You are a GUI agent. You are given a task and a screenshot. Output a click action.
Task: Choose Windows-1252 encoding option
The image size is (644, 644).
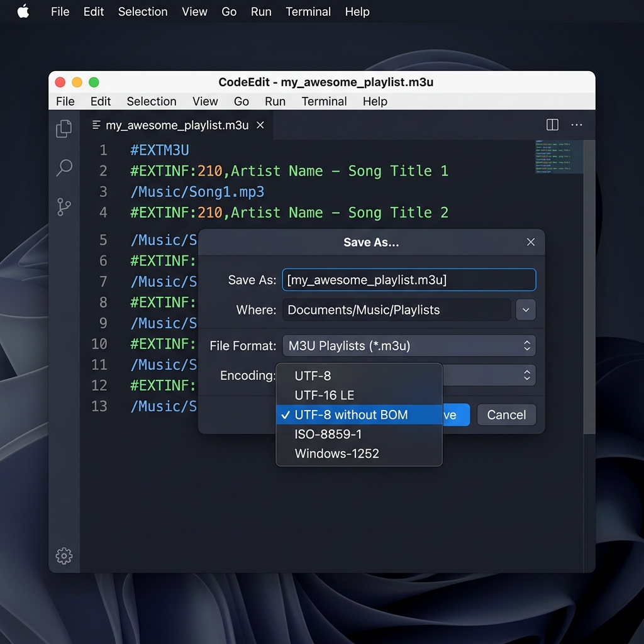(x=359, y=453)
